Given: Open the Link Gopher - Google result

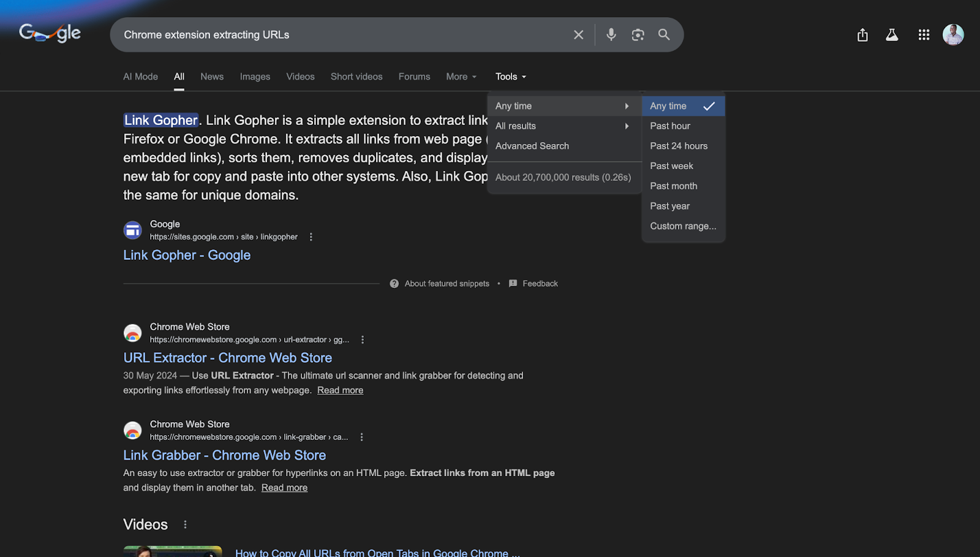Looking at the screenshot, I should click(186, 255).
